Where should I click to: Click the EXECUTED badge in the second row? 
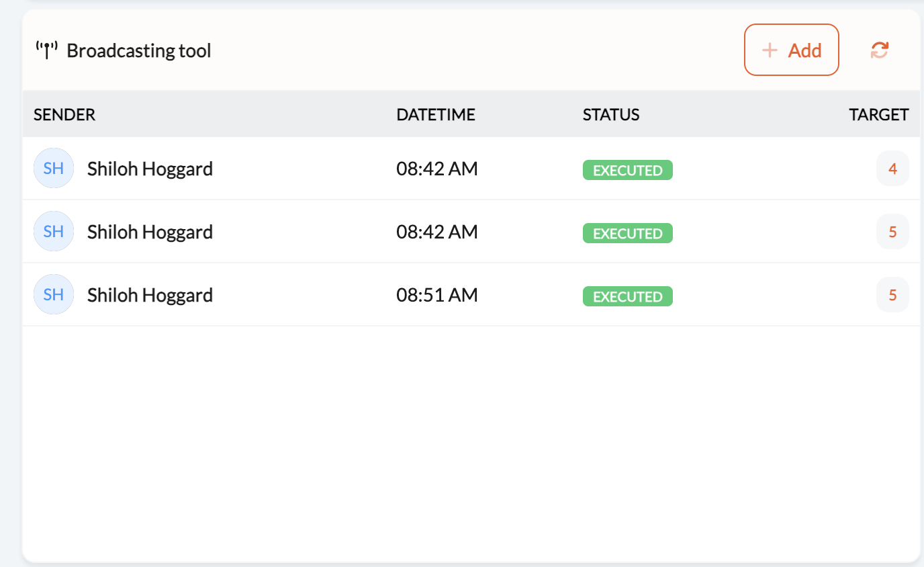pyautogui.click(x=627, y=232)
